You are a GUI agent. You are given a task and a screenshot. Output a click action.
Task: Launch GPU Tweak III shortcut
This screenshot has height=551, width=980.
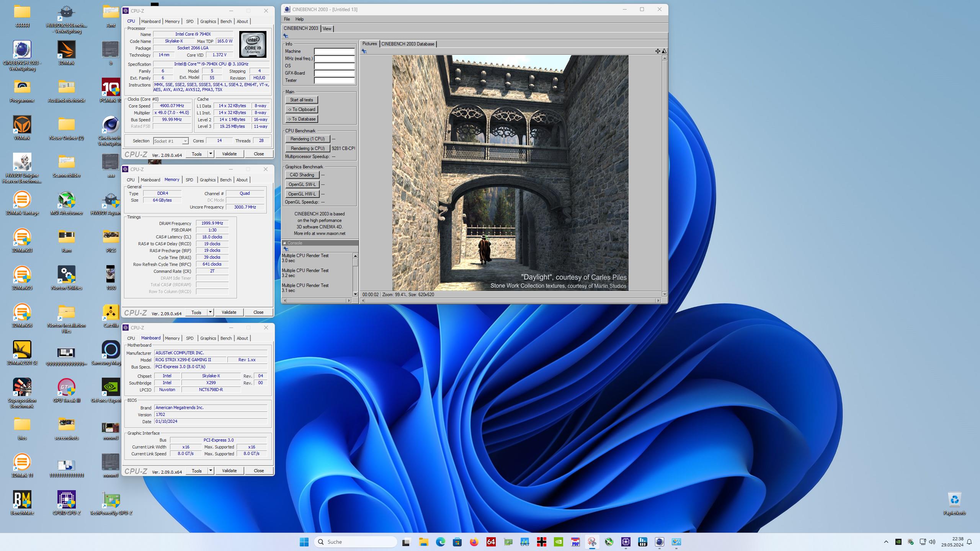[x=67, y=390]
